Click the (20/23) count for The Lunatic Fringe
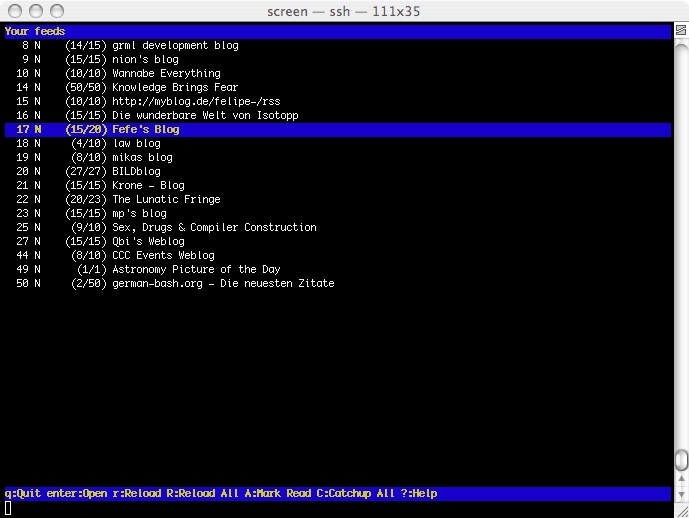 [86, 199]
